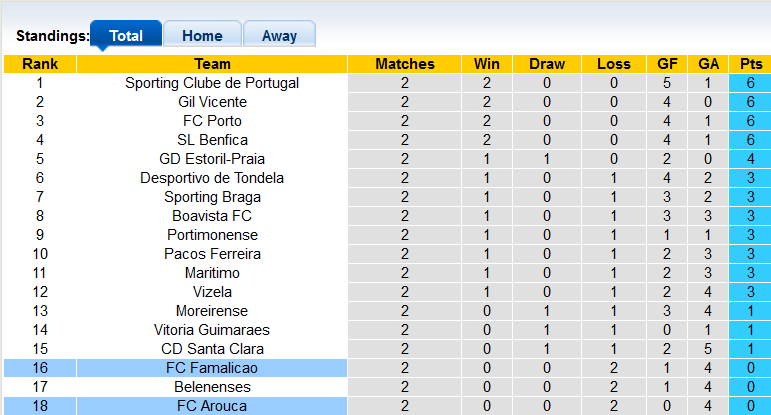
Task: Click the Sporting Braga team name
Action: [212, 197]
